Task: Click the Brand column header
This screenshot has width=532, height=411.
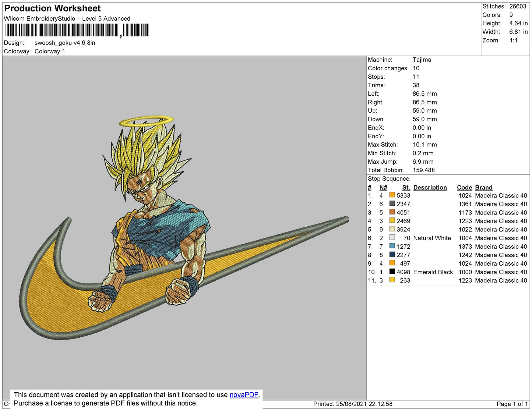Action: pyautogui.click(x=483, y=187)
